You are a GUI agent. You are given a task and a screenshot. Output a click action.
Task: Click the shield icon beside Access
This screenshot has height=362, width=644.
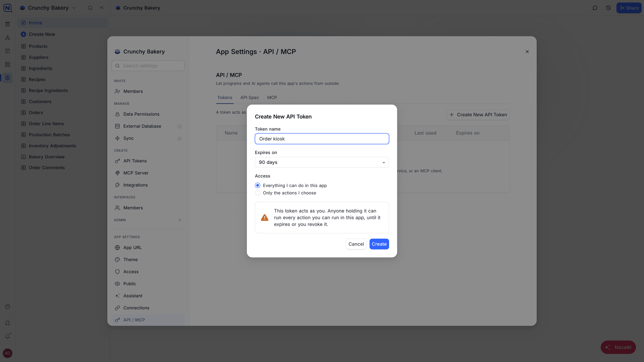(117, 272)
